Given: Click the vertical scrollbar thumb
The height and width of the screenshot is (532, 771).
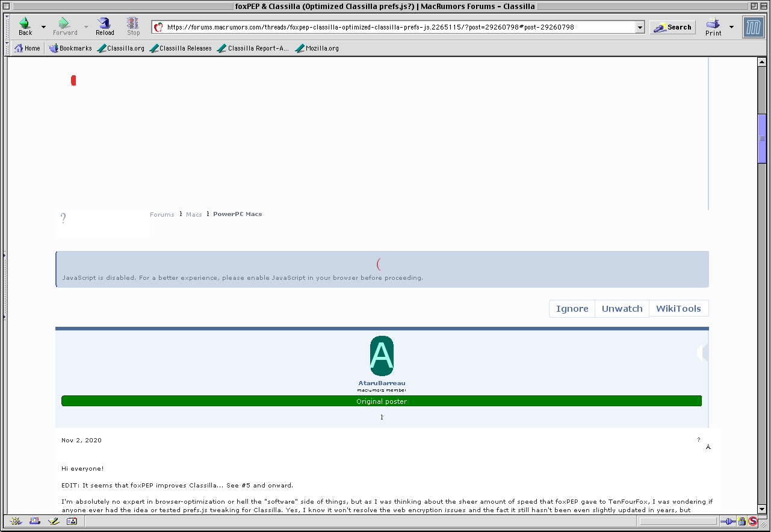Looking at the screenshot, I should tap(762, 138).
